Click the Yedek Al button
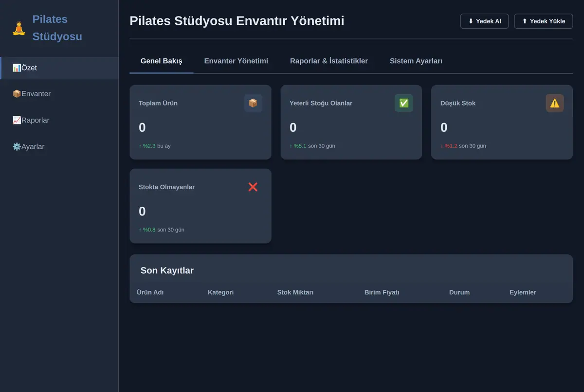Screen dimensions: 584x392 (x=484, y=21)
